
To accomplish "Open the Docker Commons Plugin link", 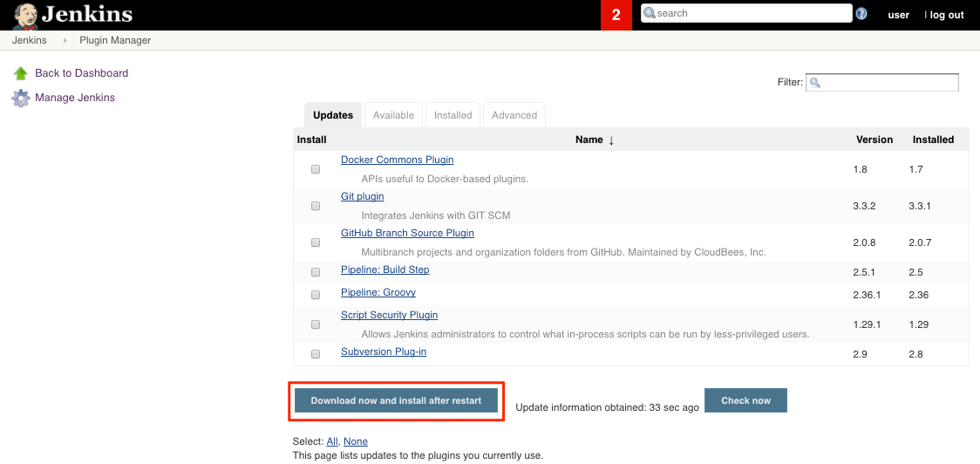I will click(x=398, y=160).
